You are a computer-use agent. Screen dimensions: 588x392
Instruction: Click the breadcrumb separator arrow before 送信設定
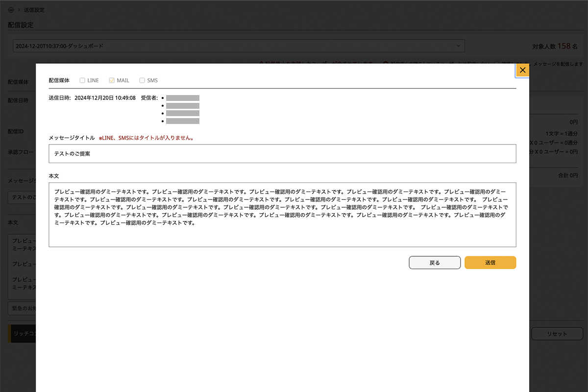[x=19, y=10]
